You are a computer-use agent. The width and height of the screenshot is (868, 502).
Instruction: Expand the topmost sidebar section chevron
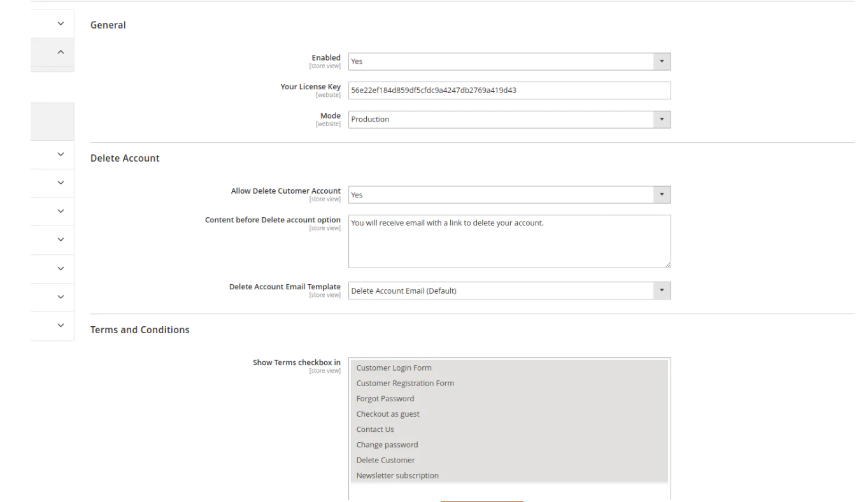(x=60, y=24)
